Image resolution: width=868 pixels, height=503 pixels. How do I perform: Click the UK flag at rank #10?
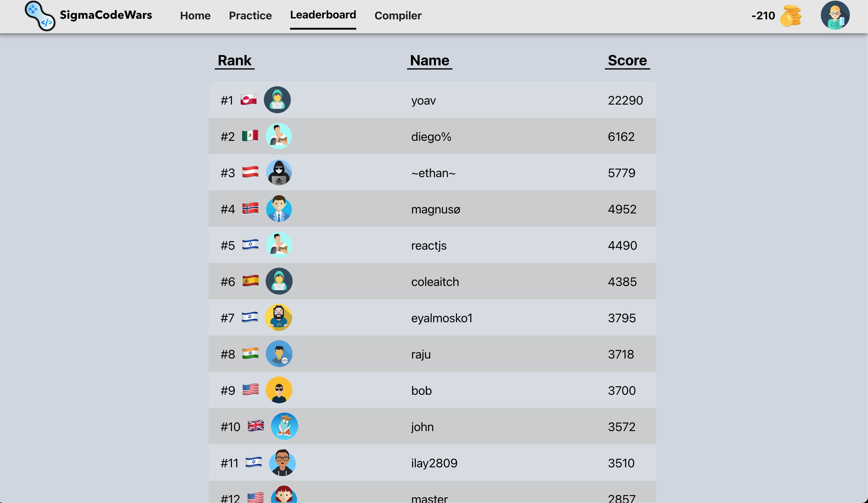click(x=256, y=426)
